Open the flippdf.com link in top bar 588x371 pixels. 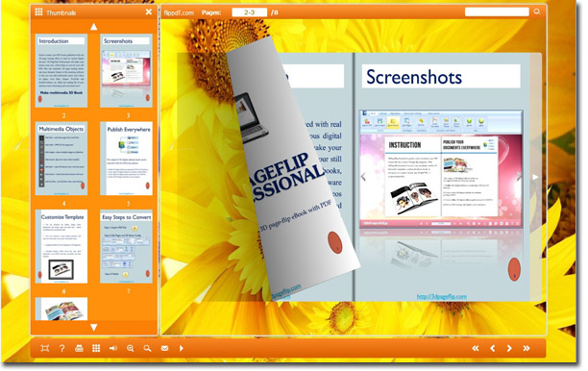(x=179, y=12)
